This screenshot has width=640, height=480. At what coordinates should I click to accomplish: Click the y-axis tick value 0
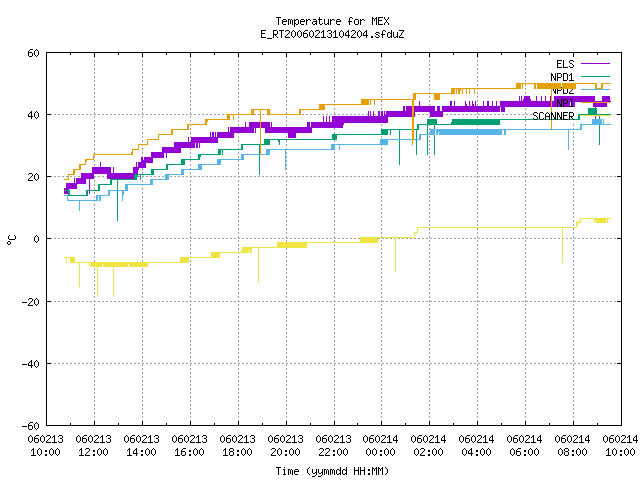37,239
